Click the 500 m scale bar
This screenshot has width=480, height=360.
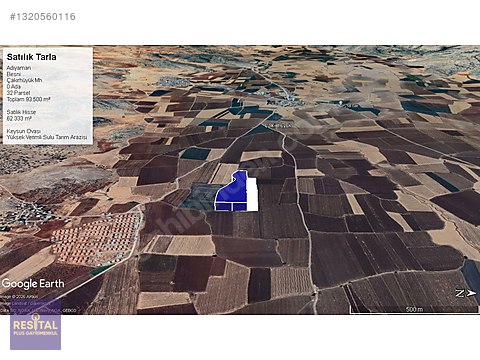coord(414,310)
